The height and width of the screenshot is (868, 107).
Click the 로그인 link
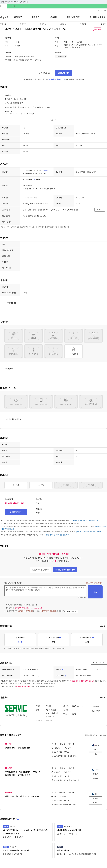pyautogui.click(x=100, y=11)
